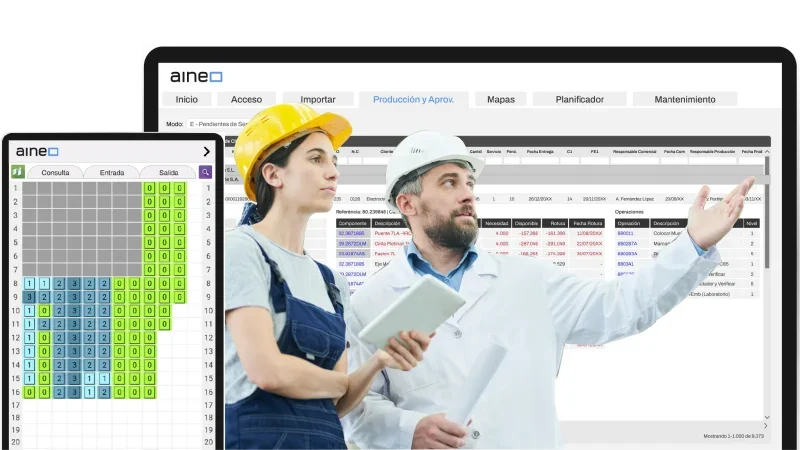This screenshot has height=450, width=800.
Task: Select the Entrada tab on the phone
Action: [112, 172]
